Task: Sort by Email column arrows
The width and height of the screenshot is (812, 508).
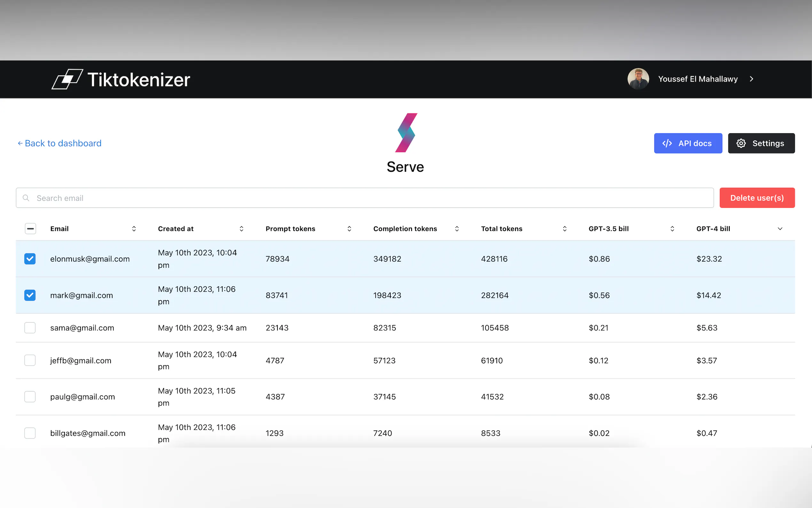Action: [x=134, y=229]
